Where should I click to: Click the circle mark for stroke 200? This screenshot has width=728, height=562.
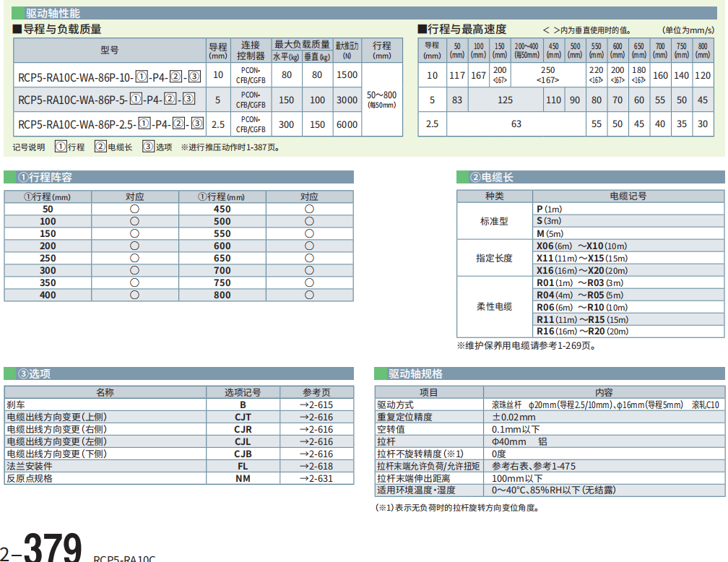pyautogui.click(x=134, y=246)
